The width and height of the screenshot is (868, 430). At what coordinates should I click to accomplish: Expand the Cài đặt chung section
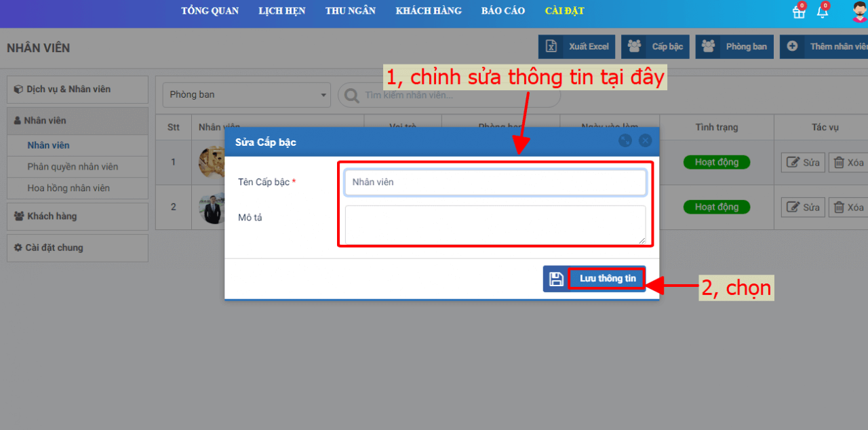(77, 248)
